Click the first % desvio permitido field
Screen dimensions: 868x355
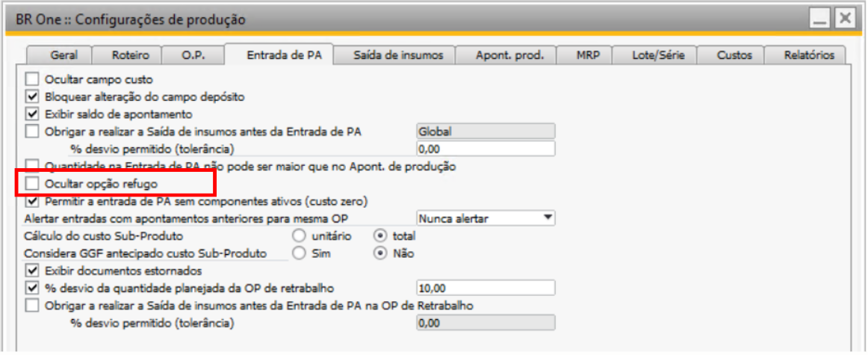(x=485, y=149)
